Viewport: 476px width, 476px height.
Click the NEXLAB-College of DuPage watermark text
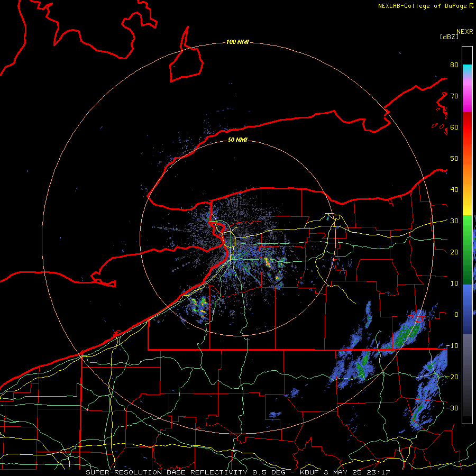[426, 6]
